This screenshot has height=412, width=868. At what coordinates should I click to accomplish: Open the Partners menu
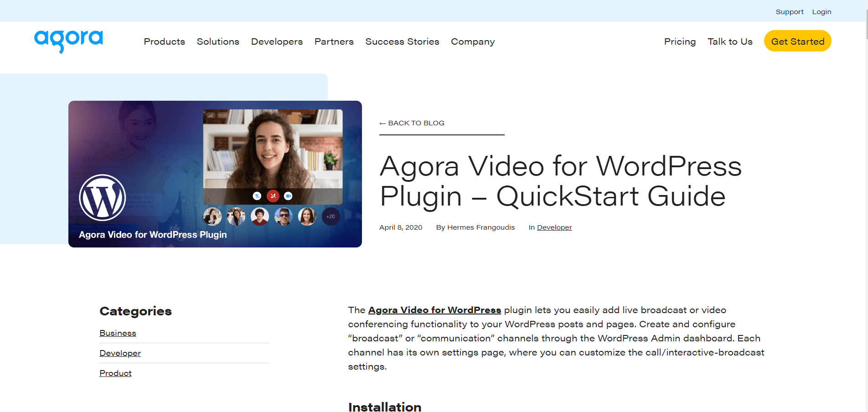coord(334,41)
